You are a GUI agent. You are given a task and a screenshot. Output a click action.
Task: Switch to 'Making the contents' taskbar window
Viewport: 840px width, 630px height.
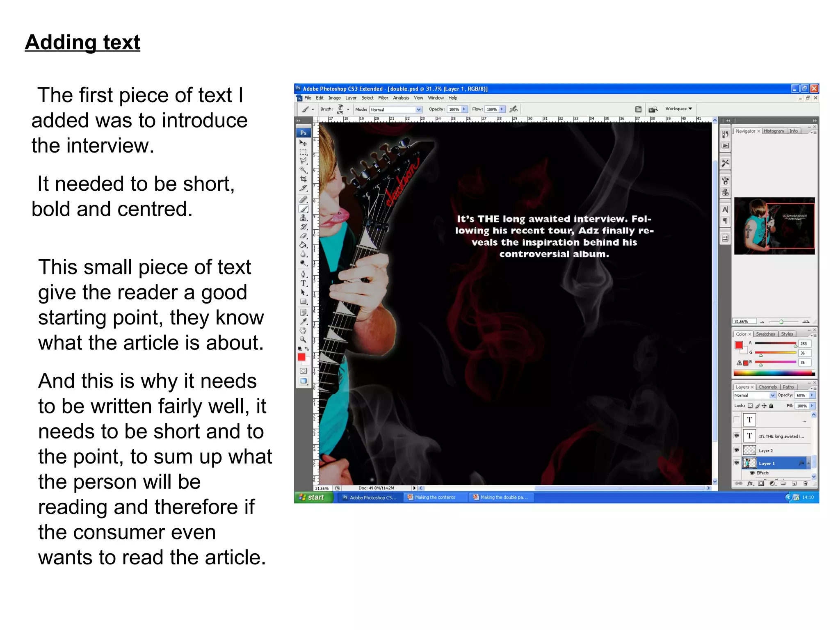pos(435,497)
